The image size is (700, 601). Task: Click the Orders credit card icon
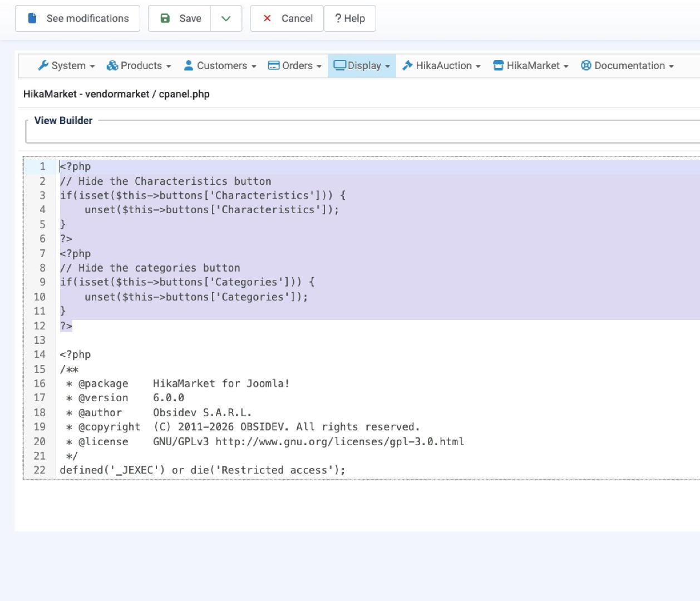click(274, 66)
